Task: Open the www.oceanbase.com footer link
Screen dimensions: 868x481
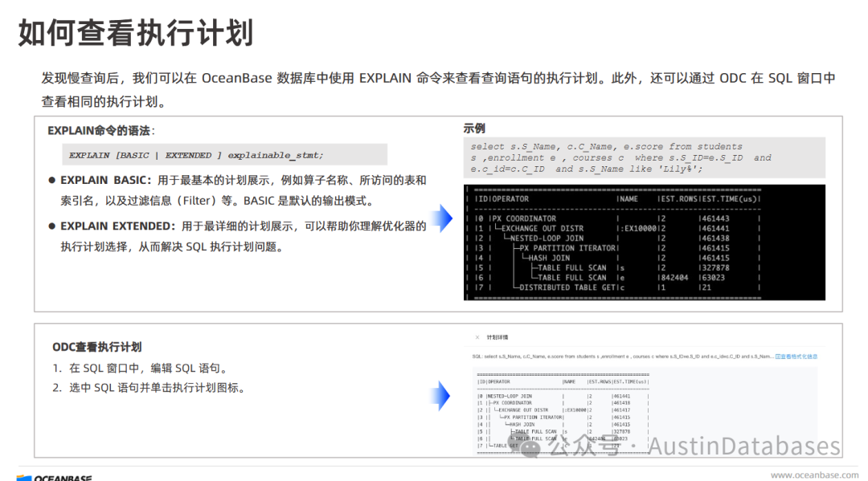Action: pos(814,475)
